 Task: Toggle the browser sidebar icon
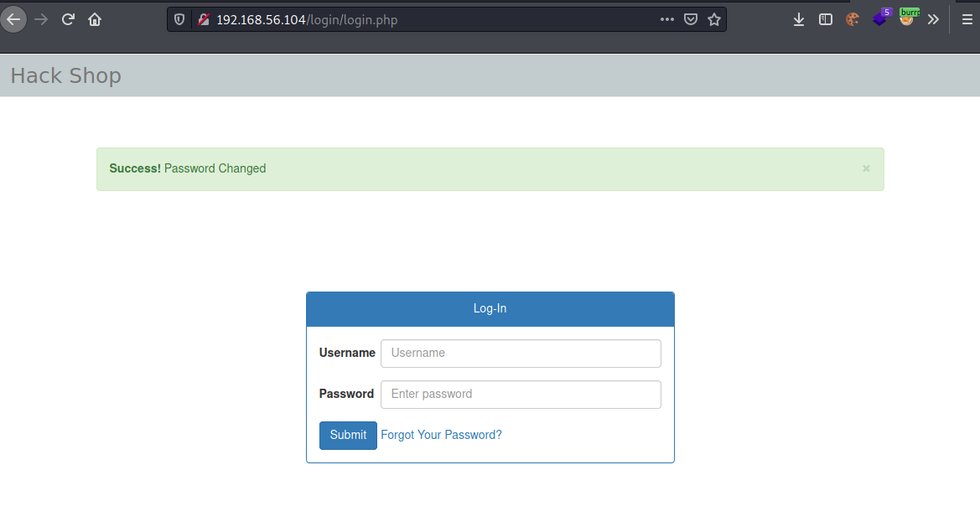pos(826,18)
